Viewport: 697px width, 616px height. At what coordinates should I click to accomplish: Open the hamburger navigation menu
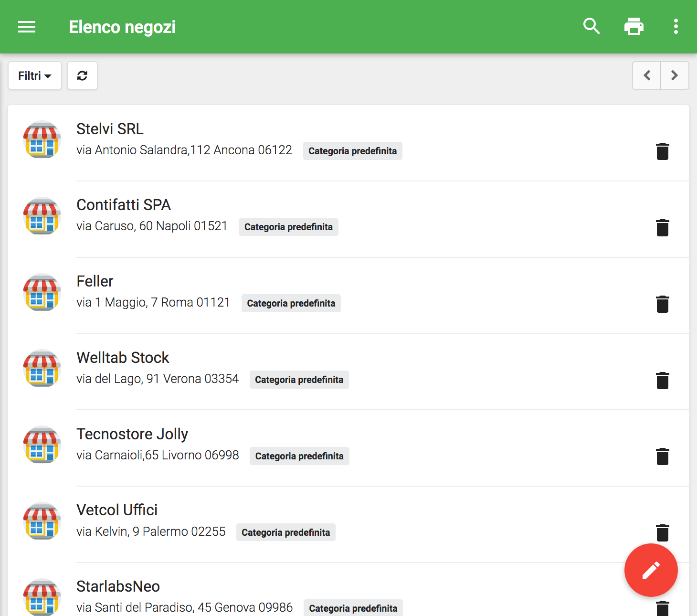tap(27, 27)
